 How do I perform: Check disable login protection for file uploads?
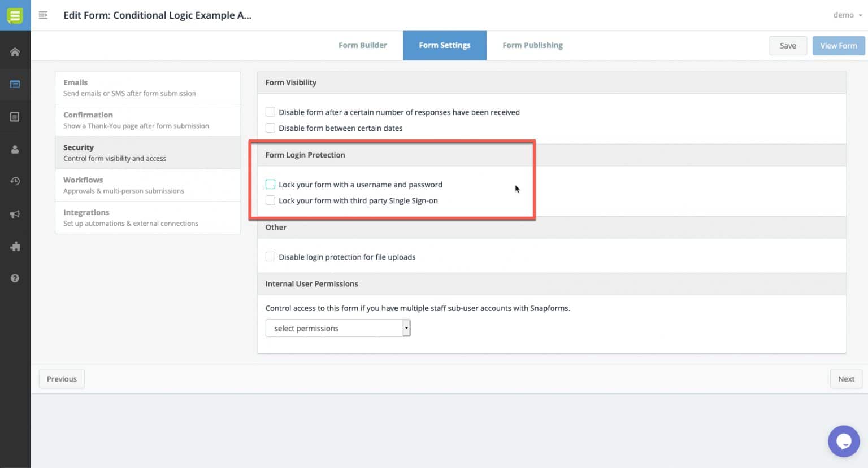(x=270, y=256)
